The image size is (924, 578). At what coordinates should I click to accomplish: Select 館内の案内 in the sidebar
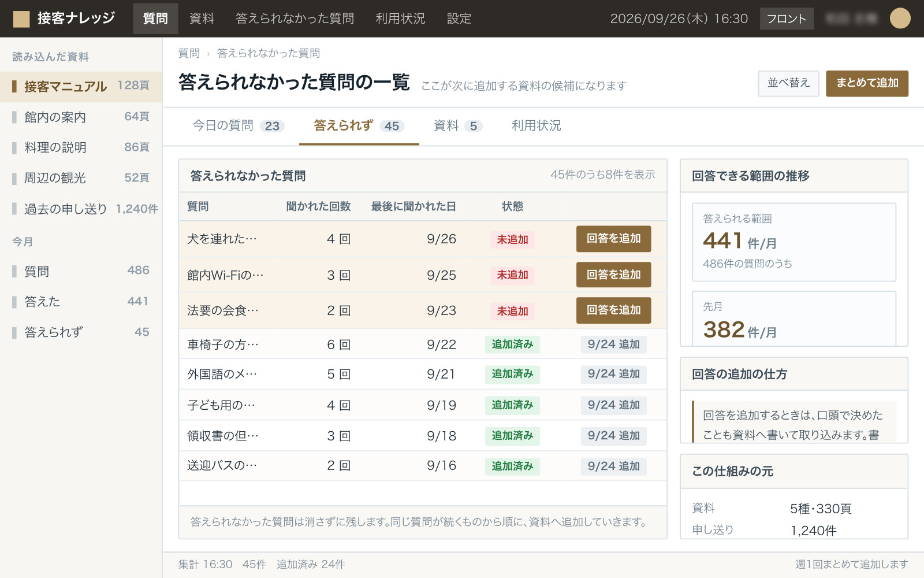coord(81,117)
